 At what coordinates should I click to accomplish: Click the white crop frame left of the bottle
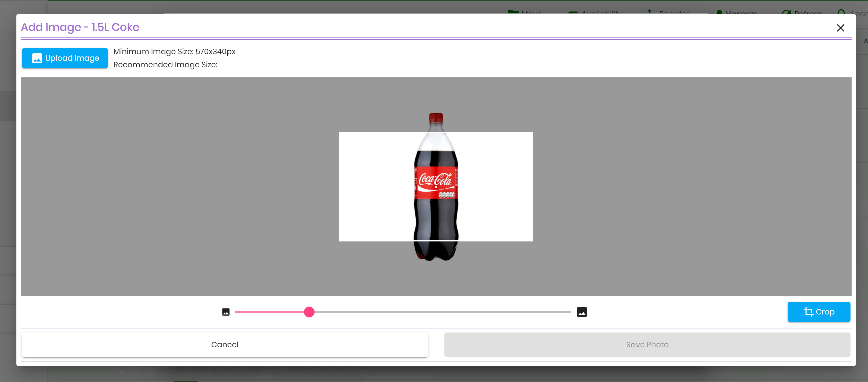tap(374, 186)
